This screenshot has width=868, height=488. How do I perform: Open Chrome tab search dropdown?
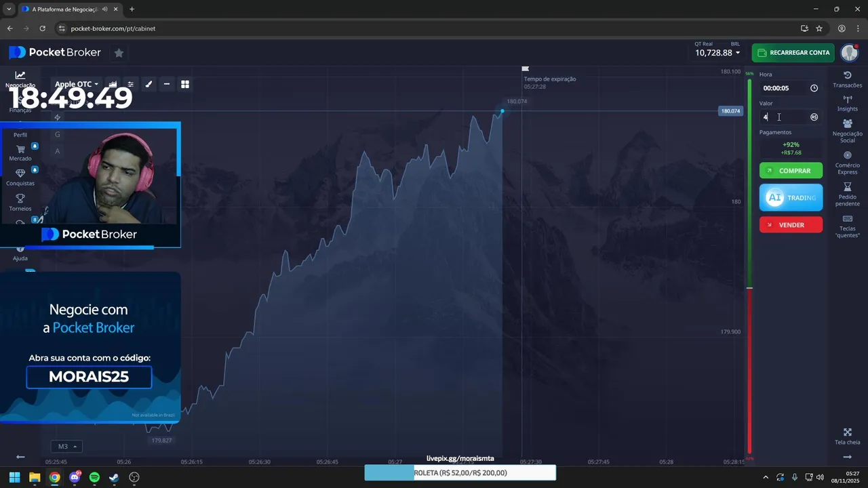9,9
